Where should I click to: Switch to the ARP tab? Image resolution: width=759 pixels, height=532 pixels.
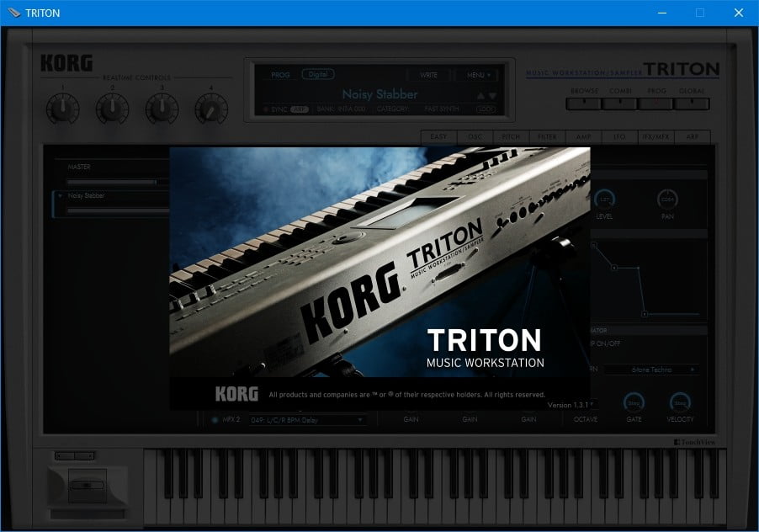(x=693, y=137)
